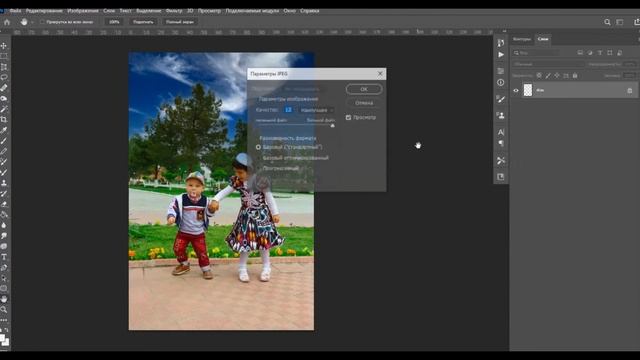
Task: Click the Home icon in options bar
Action: coord(7,22)
